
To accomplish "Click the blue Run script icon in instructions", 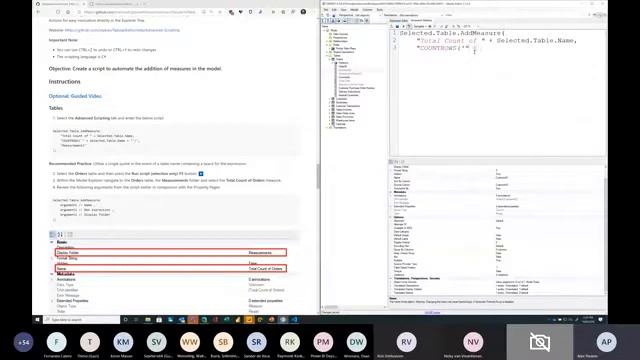I will (201, 174).
